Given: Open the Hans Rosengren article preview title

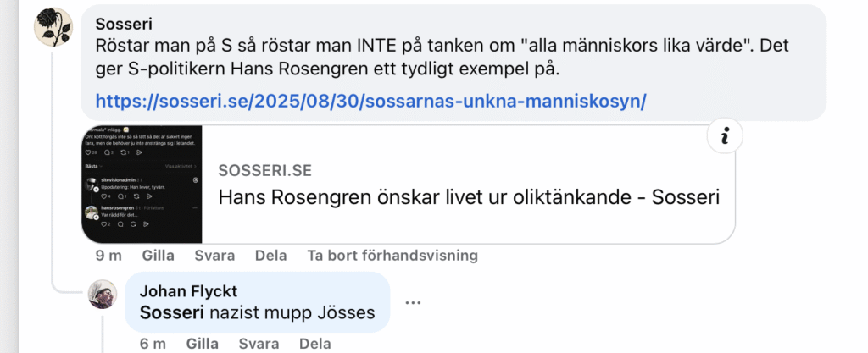Looking at the screenshot, I should (469, 198).
